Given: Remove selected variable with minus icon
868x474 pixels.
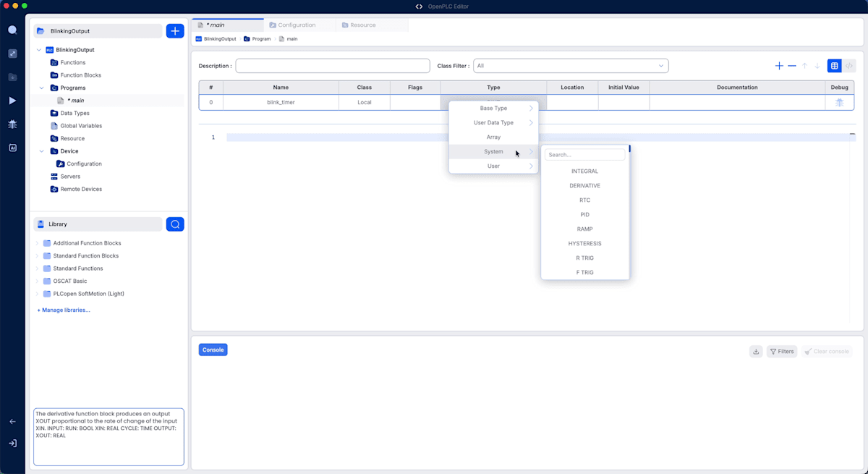Looking at the screenshot, I should point(792,66).
